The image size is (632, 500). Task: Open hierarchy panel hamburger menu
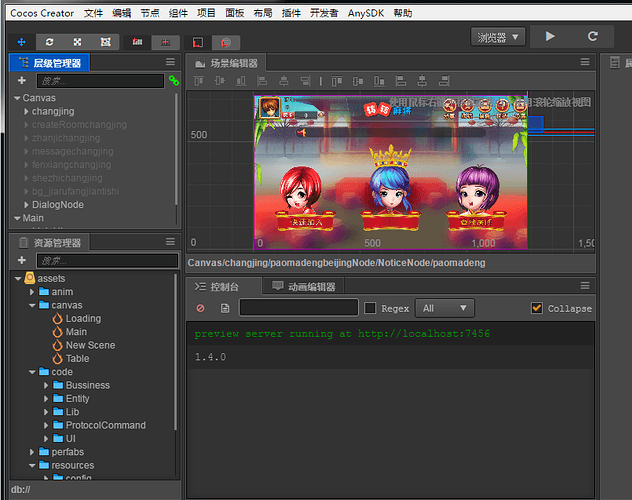tap(170, 62)
